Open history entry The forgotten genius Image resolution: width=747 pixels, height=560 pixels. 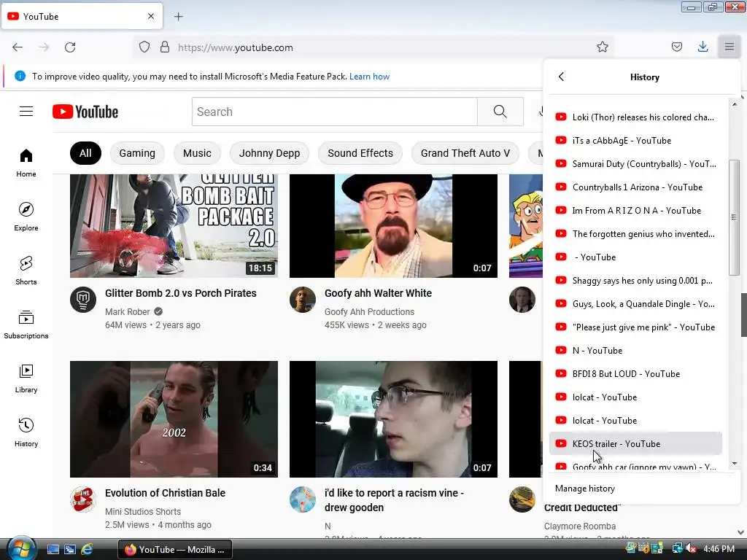point(635,234)
